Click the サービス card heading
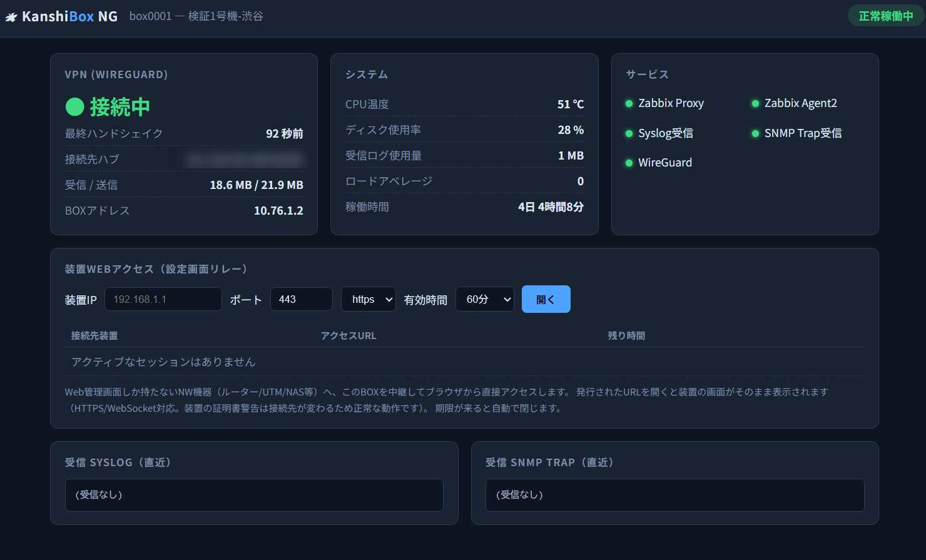The height and width of the screenshot is (560, 926). 648,74
